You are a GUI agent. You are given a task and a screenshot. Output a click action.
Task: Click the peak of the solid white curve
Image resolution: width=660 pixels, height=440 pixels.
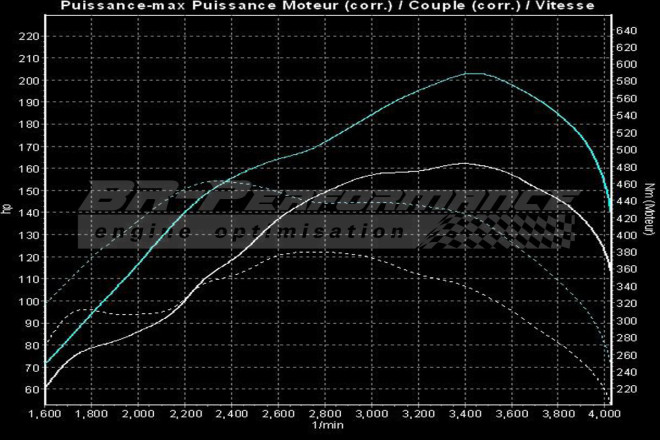(463, 163)
